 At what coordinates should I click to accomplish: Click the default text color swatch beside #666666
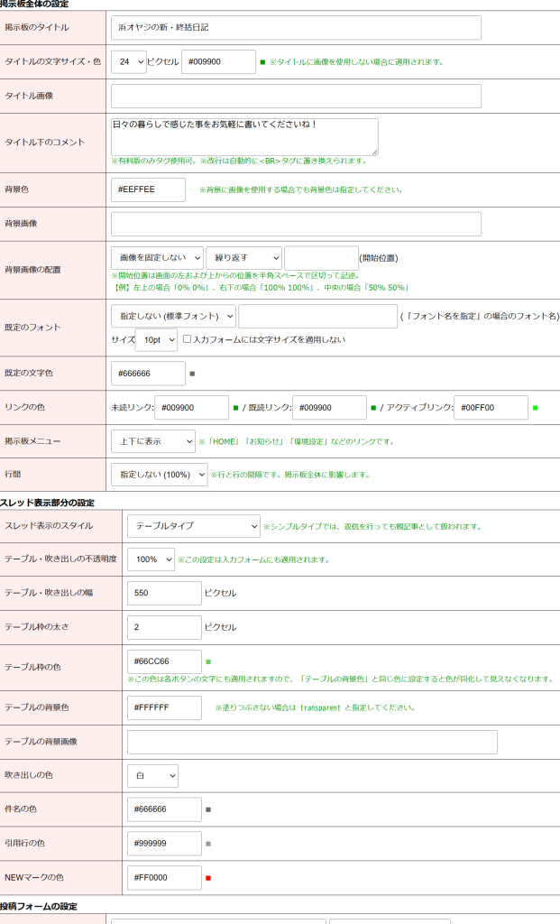click(192, 374)
